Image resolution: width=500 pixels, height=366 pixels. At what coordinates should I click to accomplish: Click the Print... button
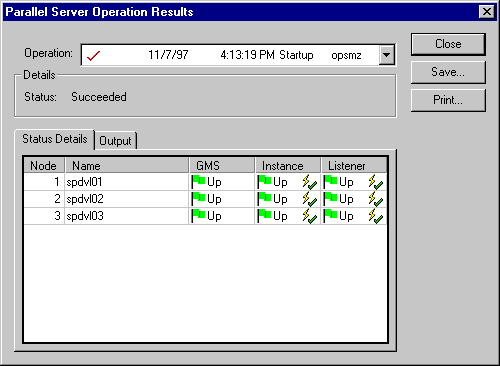[x=448, y=100]
